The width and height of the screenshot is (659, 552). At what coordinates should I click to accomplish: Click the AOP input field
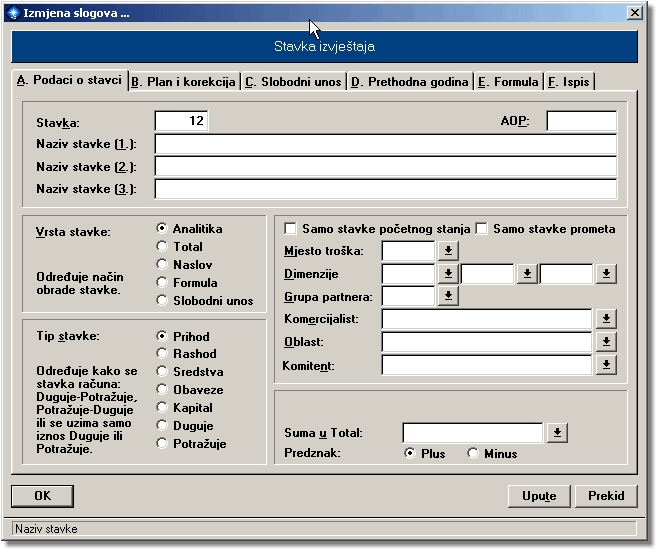[581, 121]
